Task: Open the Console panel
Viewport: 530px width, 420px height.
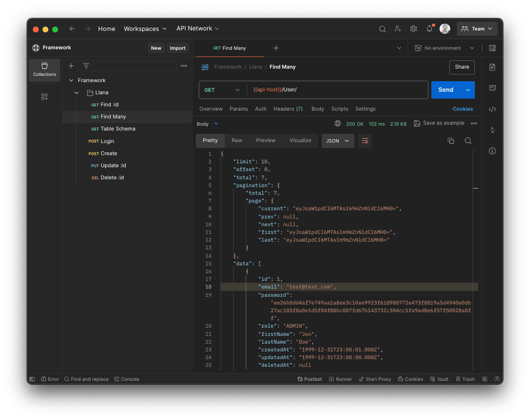Action: [126, 379]
